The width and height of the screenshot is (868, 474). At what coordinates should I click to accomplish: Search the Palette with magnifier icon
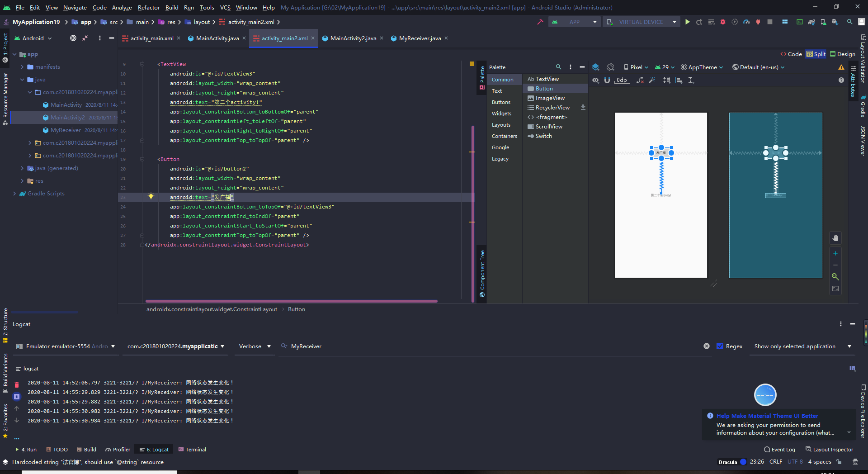coord(558,67)
